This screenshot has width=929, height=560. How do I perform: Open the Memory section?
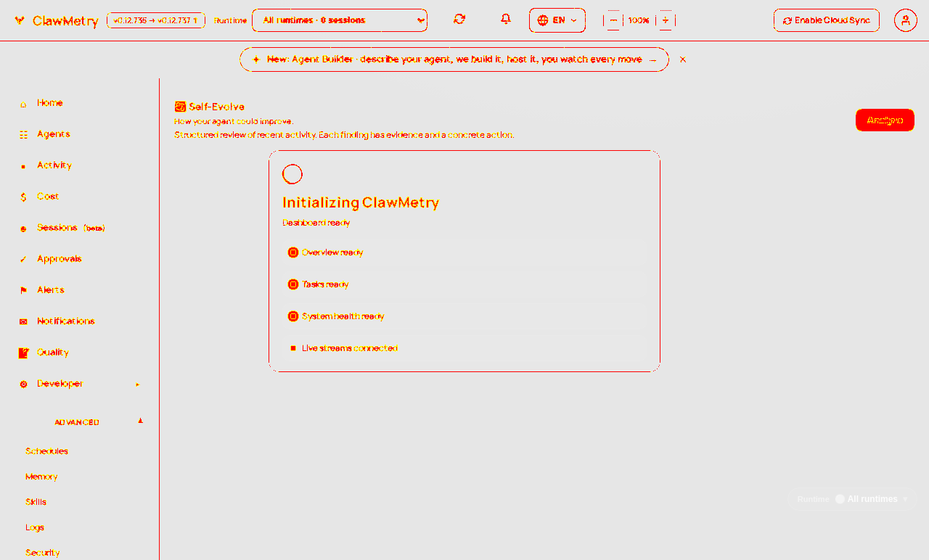[x=41, y=477]
